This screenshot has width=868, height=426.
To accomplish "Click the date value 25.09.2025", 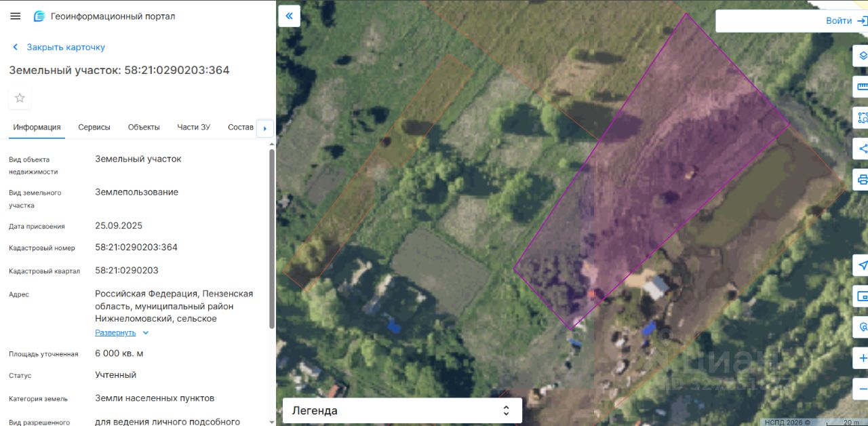I will 119,226.
